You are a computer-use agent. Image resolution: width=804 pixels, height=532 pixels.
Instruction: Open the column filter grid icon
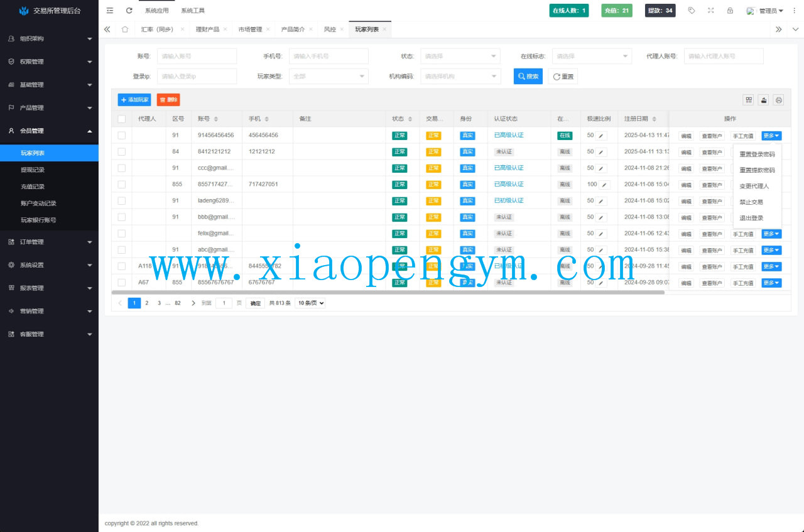click(x=749, y=99)
